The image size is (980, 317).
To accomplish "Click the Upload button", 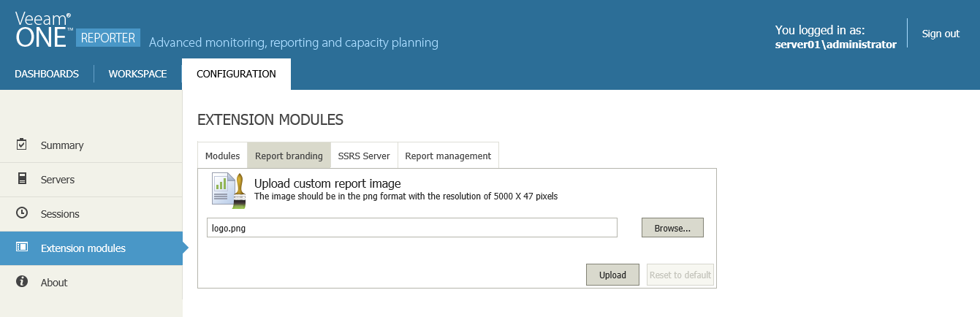I will [x=612, y=275].
